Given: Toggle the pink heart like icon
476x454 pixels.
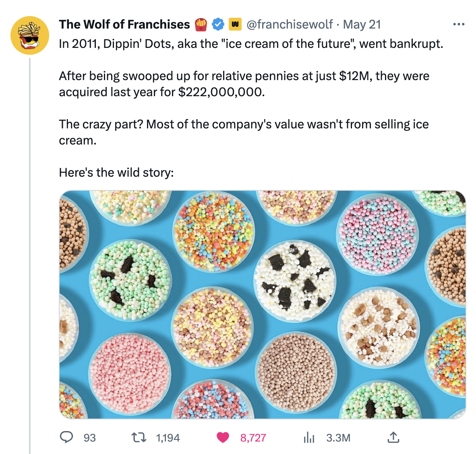Looking at the screenshot, I should (223, 437).
